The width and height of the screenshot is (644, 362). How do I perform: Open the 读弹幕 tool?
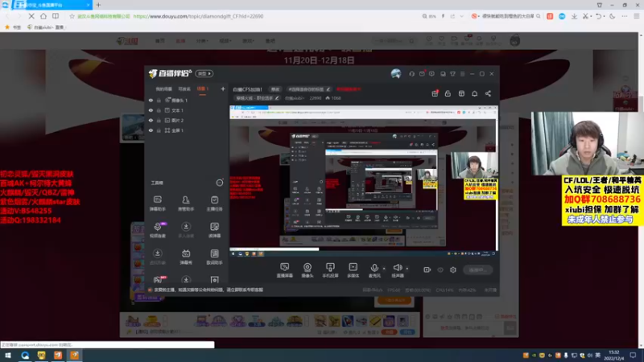(x=214, y=230)
